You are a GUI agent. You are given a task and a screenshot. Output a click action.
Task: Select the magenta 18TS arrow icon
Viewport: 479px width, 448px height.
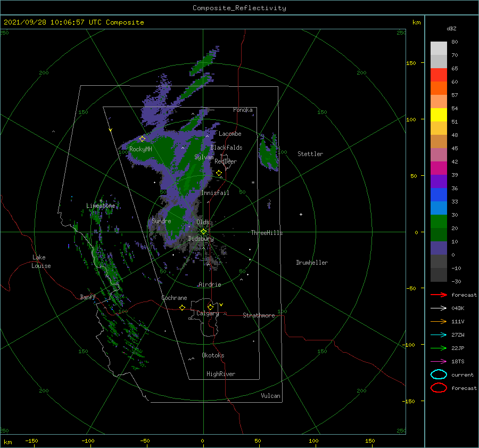pos(439,362)
